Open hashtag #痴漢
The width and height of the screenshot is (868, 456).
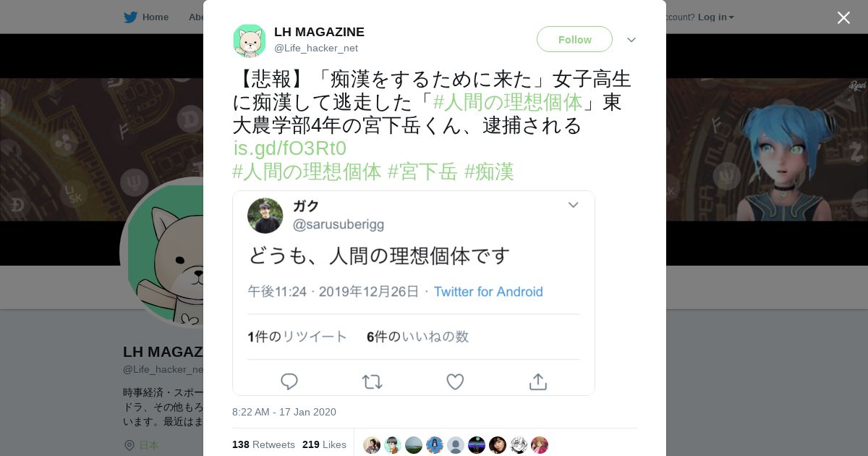coord(489,172)
